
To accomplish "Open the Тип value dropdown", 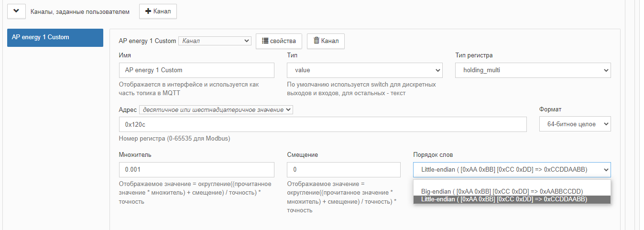I will [365, 70].
